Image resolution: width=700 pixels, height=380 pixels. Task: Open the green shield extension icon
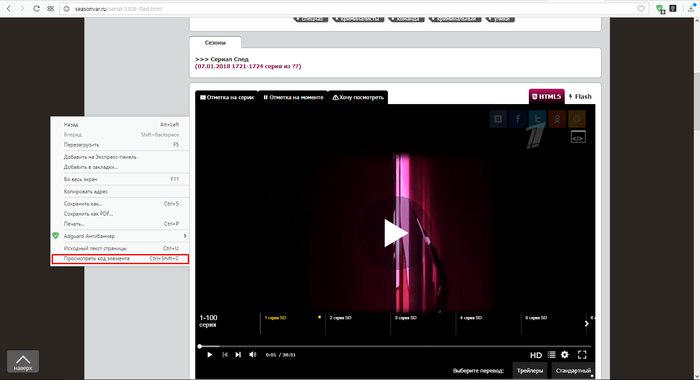click(x=660, y=8)
